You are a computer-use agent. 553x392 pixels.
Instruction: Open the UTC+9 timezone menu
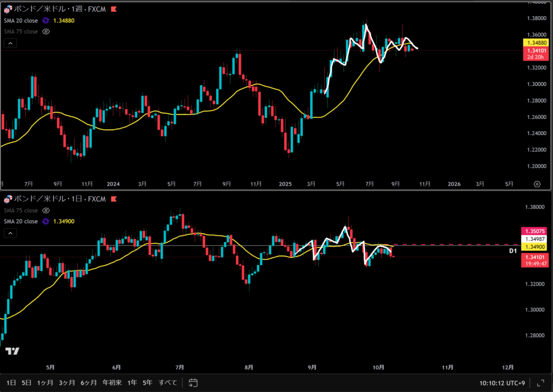pyautogui.click(x=503, y=382)
